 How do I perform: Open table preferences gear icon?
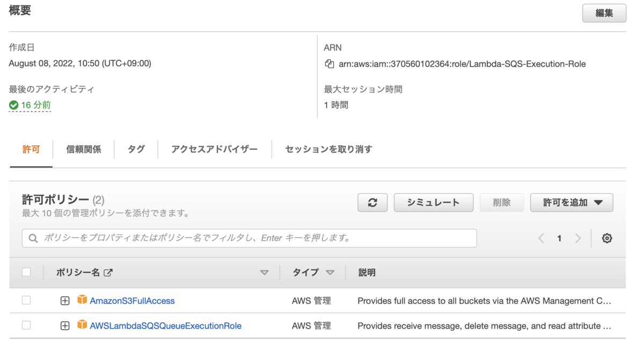pos(607,238)
